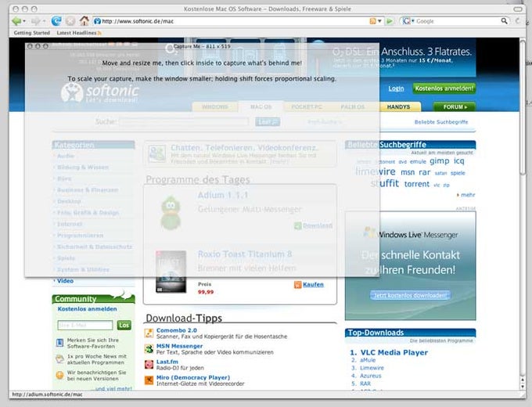Open the address bar URL dropdown arrow

pos(379,21)
